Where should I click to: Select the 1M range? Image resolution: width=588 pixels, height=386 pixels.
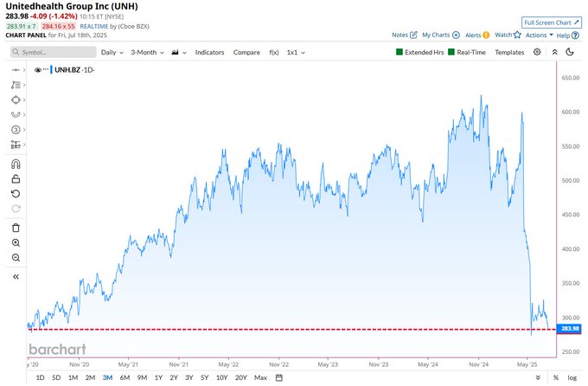73,377
